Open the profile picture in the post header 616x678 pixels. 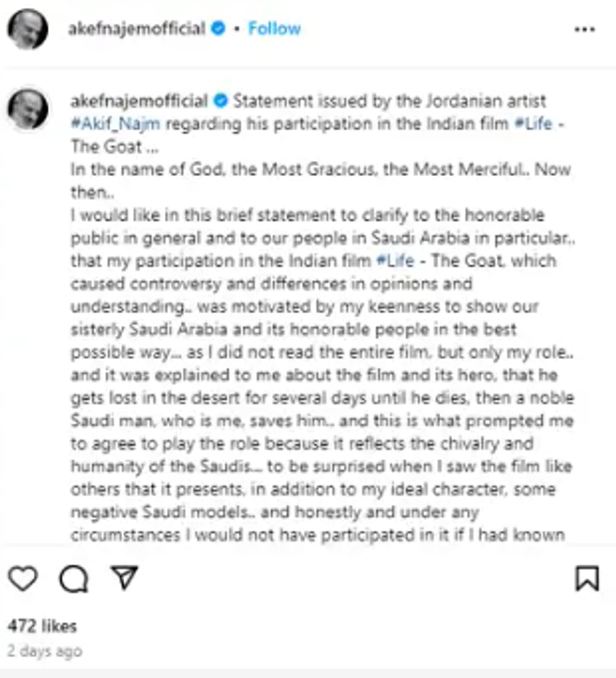(27, 29)
